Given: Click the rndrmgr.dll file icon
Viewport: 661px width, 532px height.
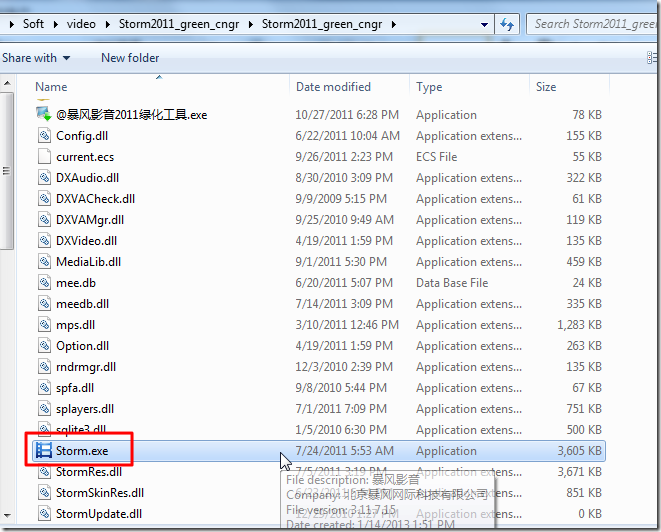Looking at the screenshot, I should point(44,367).
